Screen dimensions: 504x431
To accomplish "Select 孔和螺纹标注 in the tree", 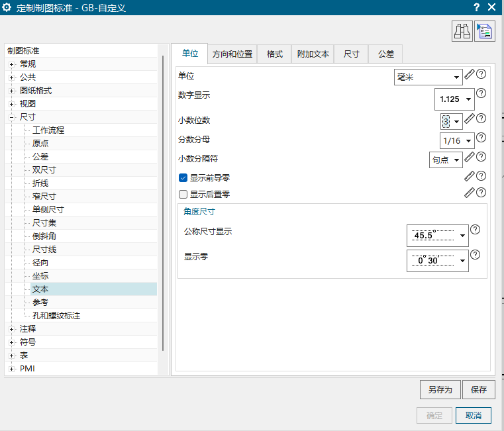I will click(56, 316).
